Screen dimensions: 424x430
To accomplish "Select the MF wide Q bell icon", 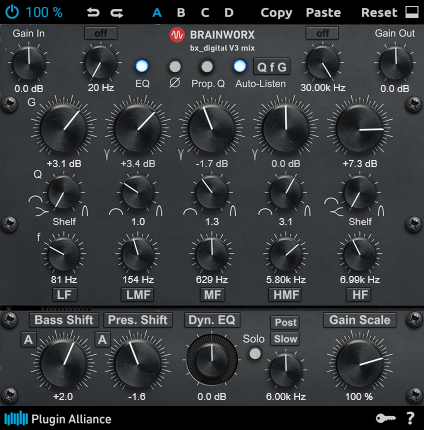I will pos(190,212).
